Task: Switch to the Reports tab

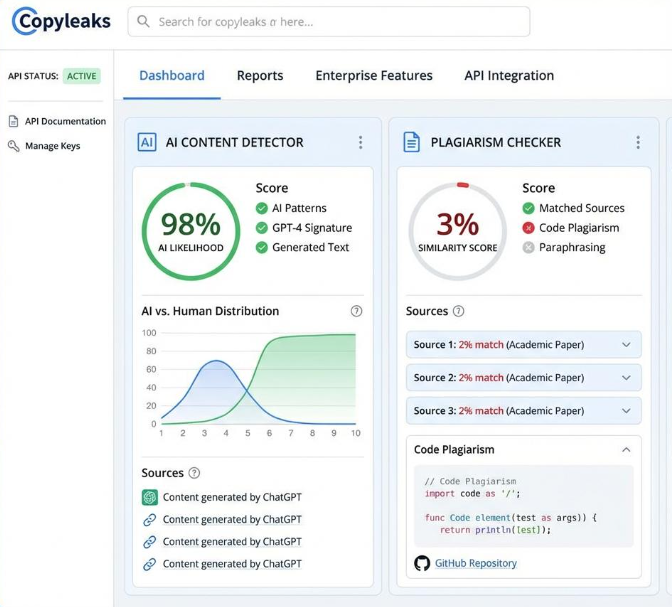Action: coord(260,75)
